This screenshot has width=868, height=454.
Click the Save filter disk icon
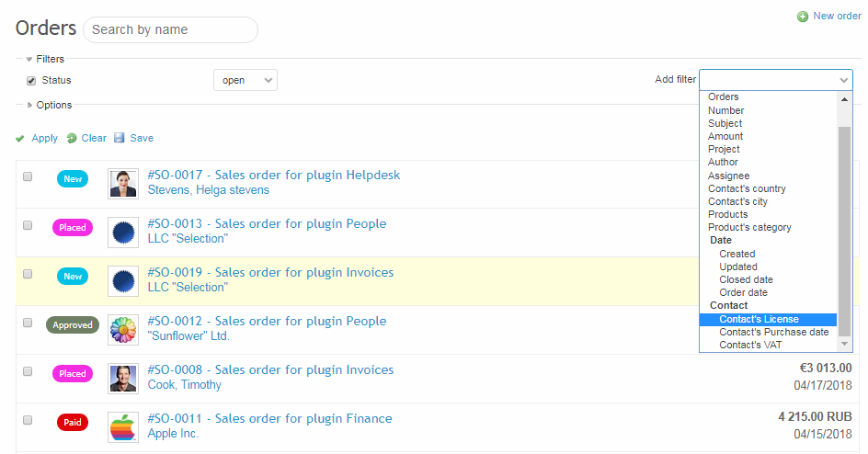(x=119, y=139)
